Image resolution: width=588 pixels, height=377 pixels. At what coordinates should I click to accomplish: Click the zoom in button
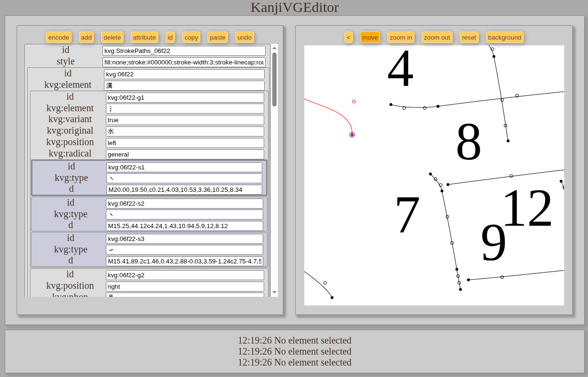point(401,37)
